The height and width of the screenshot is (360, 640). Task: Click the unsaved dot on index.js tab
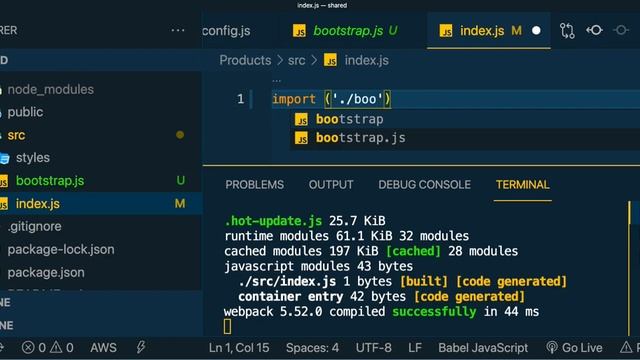pos(536,31)
